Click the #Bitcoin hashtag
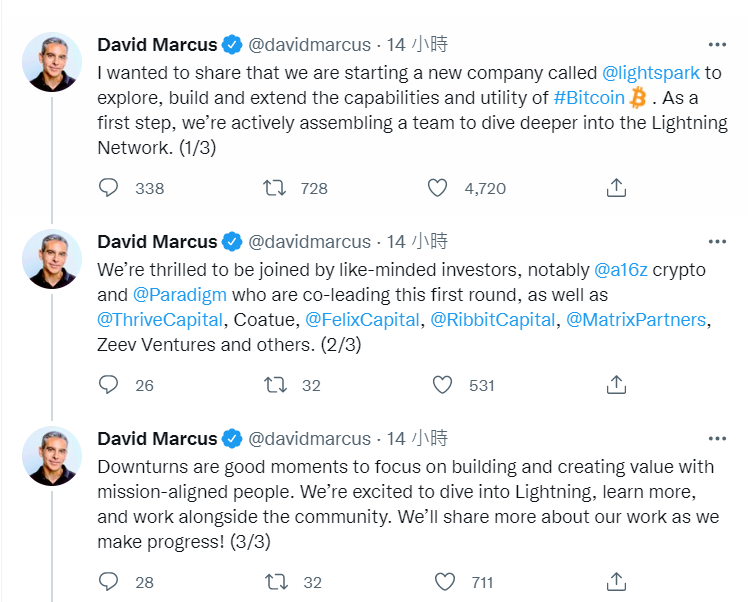 (589, 97)
